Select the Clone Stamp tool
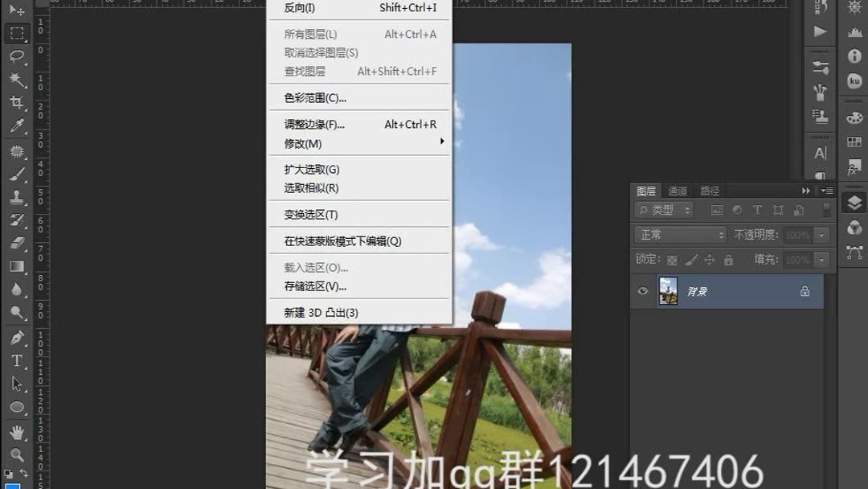The width and height of the screenshot is (868, 489). coord(18,197)
